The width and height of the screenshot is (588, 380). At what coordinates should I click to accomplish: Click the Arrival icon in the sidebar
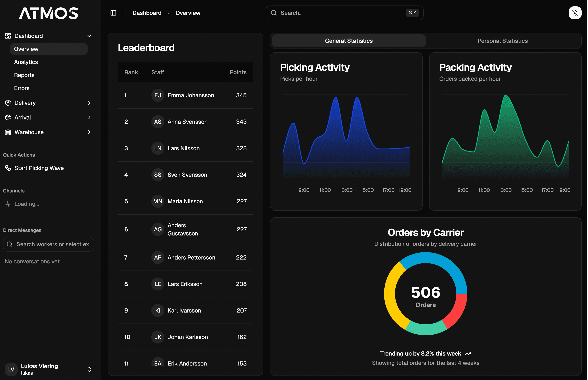tap(8, 117)
